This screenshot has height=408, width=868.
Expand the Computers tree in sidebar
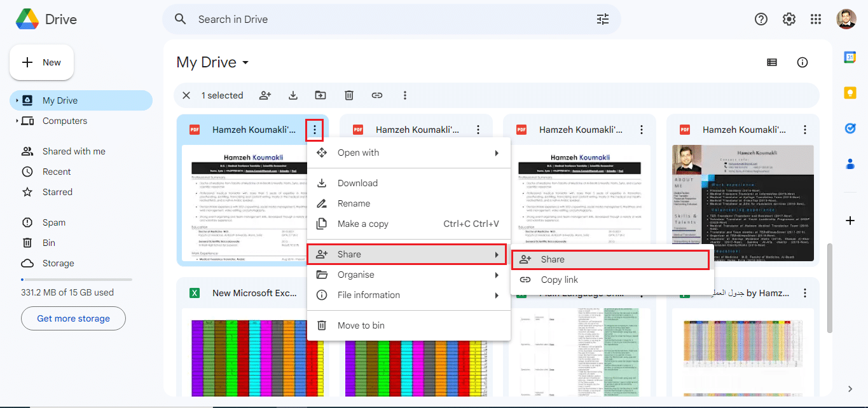coord(17,121)
